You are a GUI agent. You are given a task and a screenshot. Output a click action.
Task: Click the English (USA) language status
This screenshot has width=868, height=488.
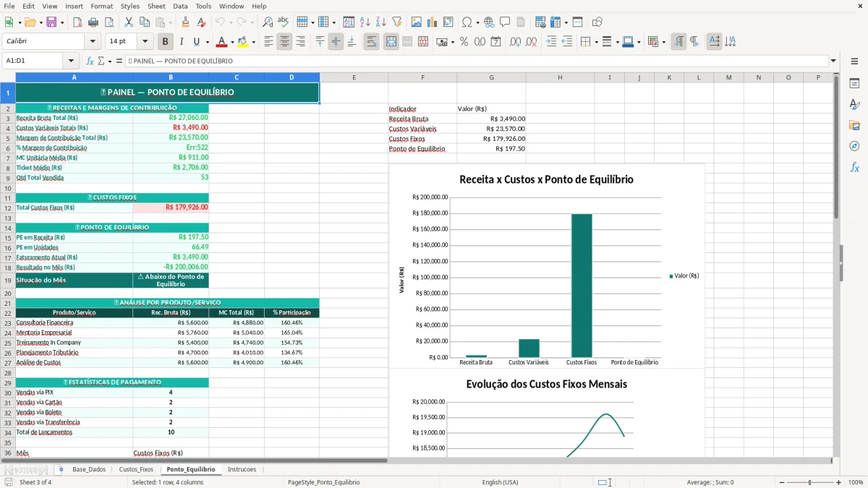(500, 482)
